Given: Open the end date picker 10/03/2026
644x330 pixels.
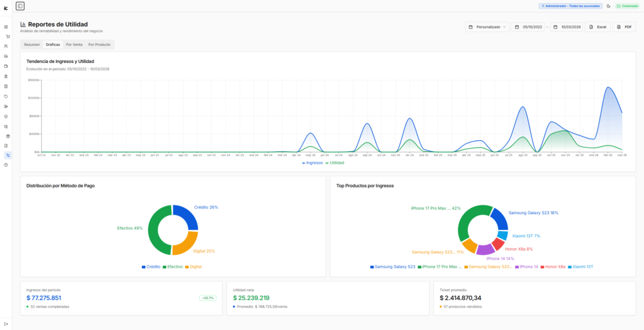Looking at the screenshot, I should [x=567, y=27].
